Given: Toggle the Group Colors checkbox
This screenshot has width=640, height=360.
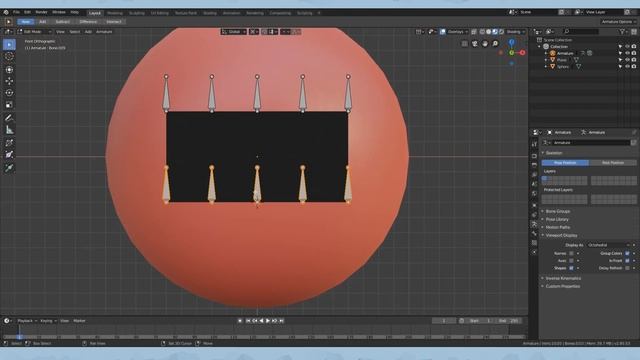Looking at the screenshot, I should tap(627, 253).
